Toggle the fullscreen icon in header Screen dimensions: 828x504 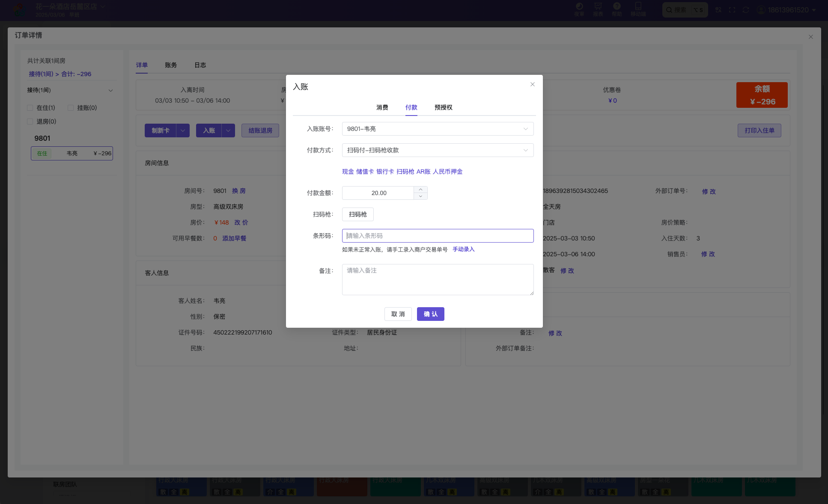tap(732, 10)
